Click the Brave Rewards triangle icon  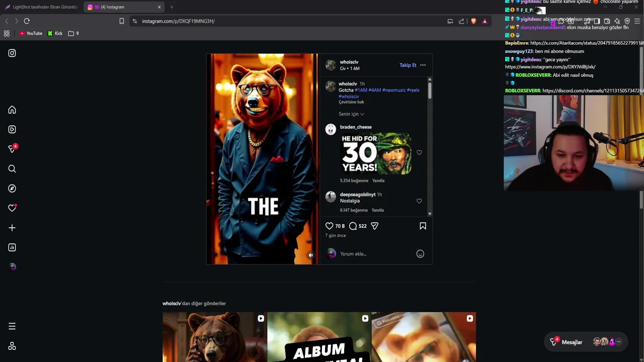(x=485, y=21)
